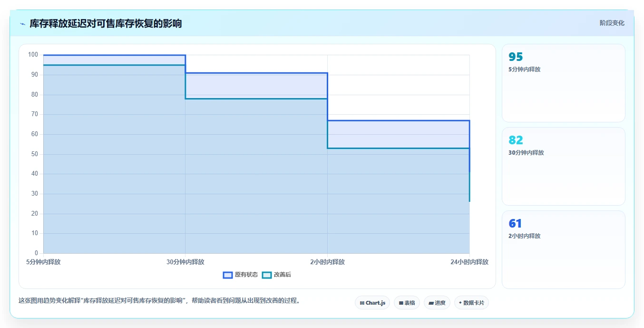Viewport: 644px width, 328px height.
Task: Click the 数据卡片 sparkle icon
Action: click(x=460, y=303)
